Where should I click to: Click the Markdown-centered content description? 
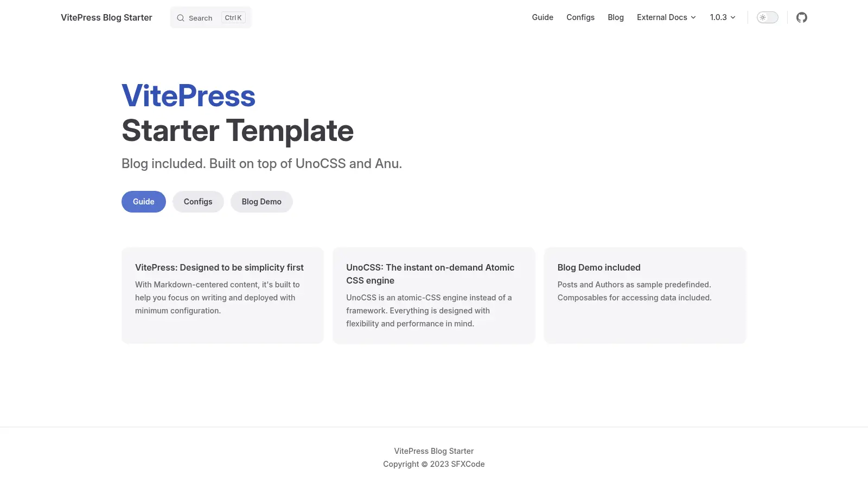click(218, 298)
